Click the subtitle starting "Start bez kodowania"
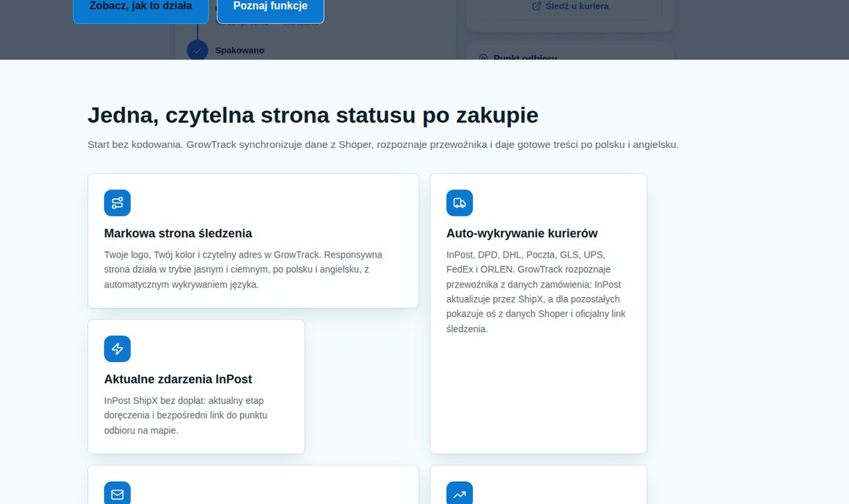 pos(384,145)
